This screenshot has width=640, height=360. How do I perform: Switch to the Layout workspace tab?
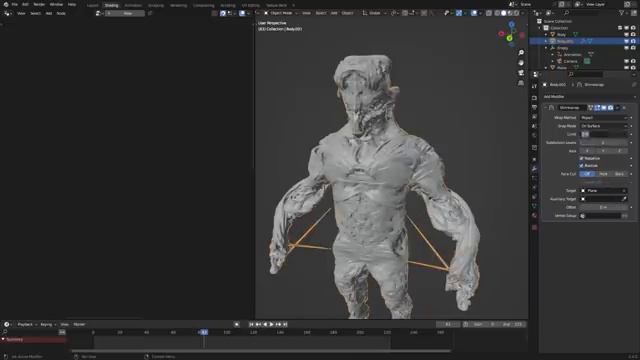93,5
